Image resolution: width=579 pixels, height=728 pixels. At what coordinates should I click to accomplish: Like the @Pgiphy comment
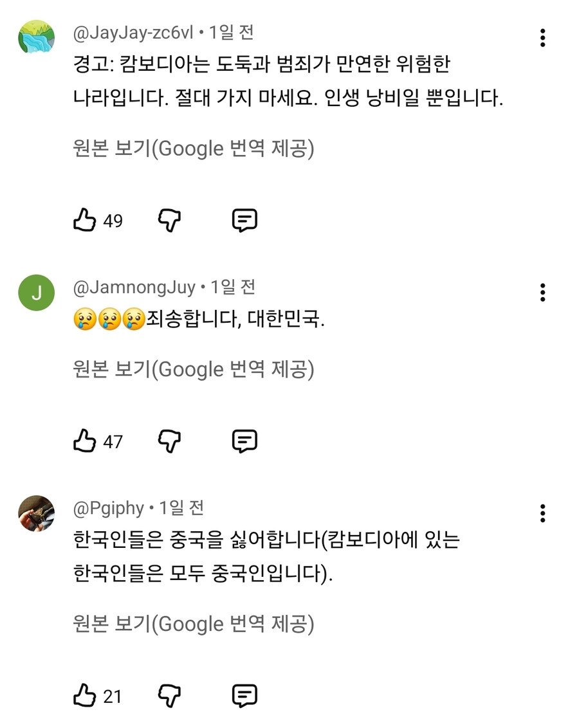pyautogui.click(x=84, y=696)
